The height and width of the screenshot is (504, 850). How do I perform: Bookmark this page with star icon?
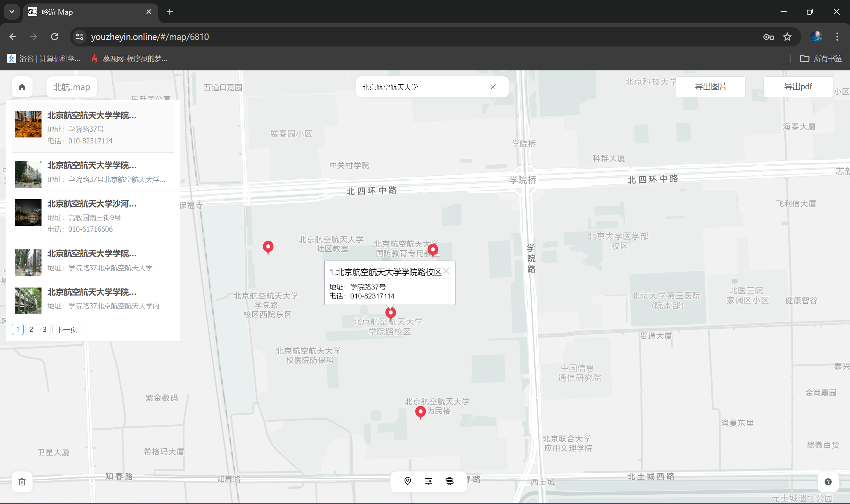(787, 37)
